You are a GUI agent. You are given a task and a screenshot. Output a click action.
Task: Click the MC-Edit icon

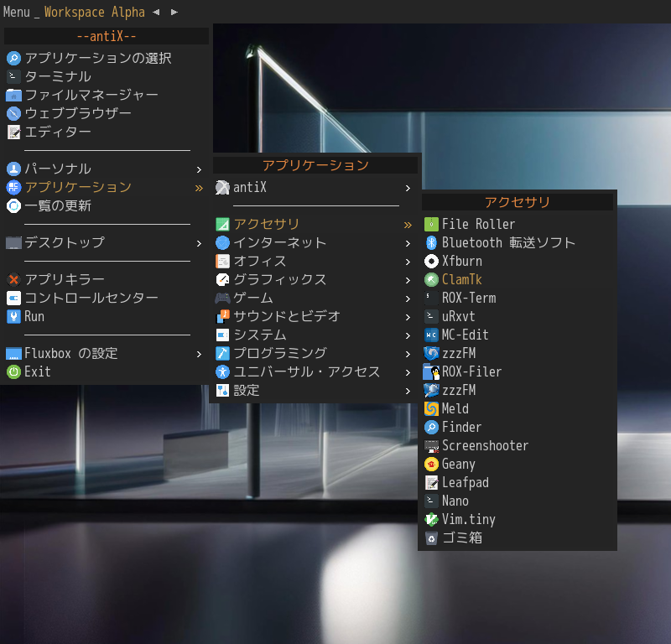(x=431, y=335)
